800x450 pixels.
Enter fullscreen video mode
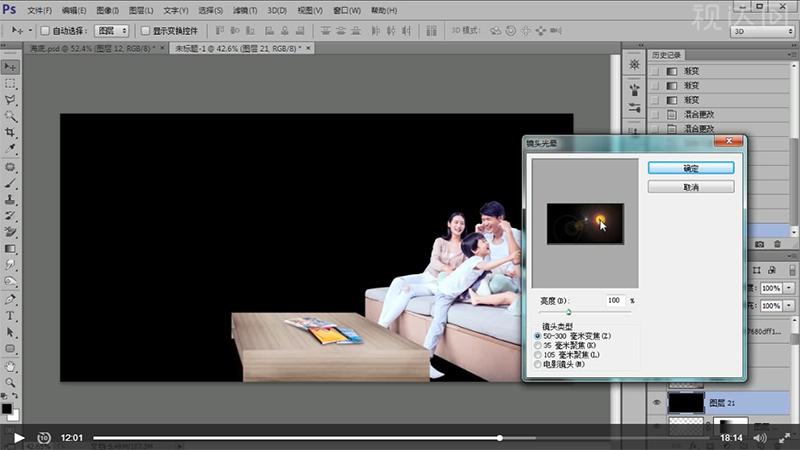tap(785, 438)
